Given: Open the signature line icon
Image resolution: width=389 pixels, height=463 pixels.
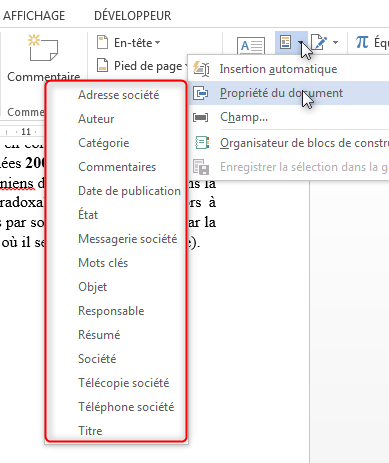Looking at the screenshot, I should pyautogui.click(x=319, y=42).
